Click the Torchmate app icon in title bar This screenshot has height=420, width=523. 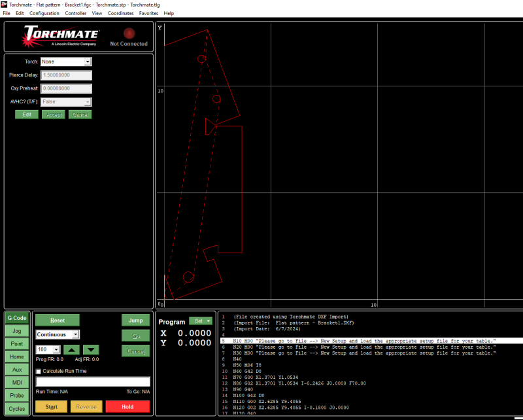pos(5,4)
